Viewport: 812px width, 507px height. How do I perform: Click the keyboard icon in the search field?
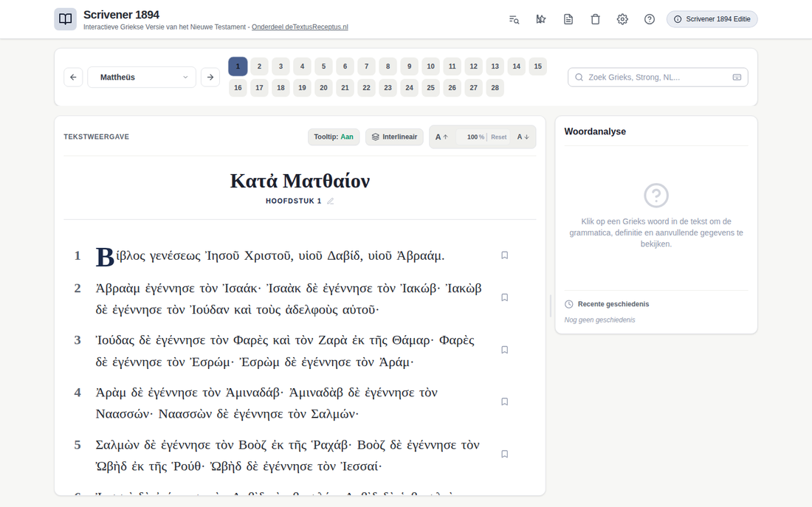737,77
